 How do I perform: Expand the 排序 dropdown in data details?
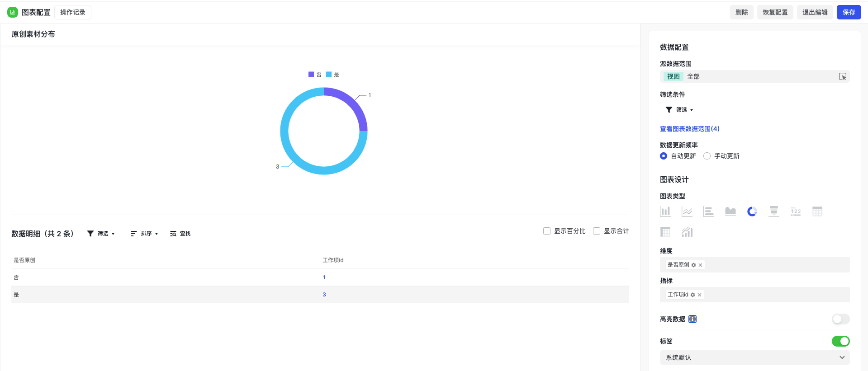coord(144,234)
